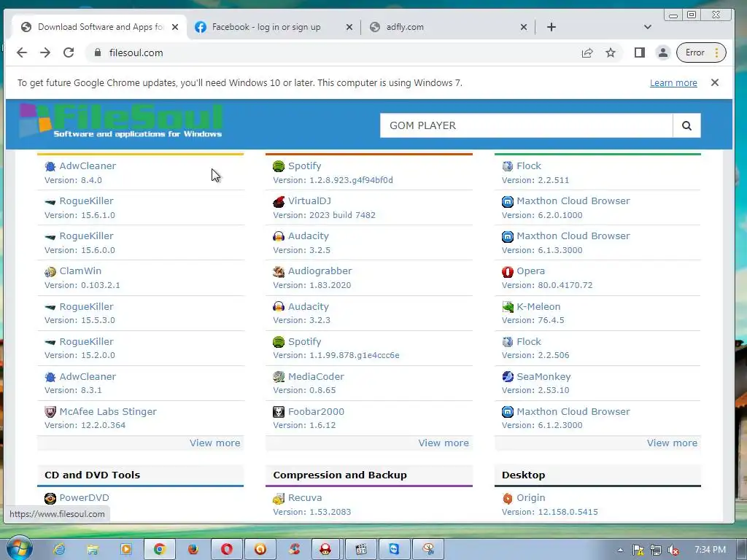Open a new tab with the plus button

pyautogui.click(x=551, y=27)
